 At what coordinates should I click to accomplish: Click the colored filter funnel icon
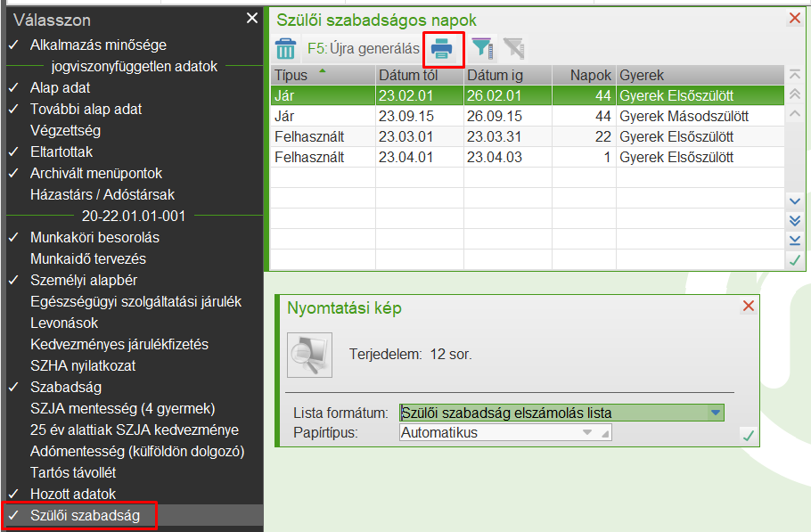(482, 49)
